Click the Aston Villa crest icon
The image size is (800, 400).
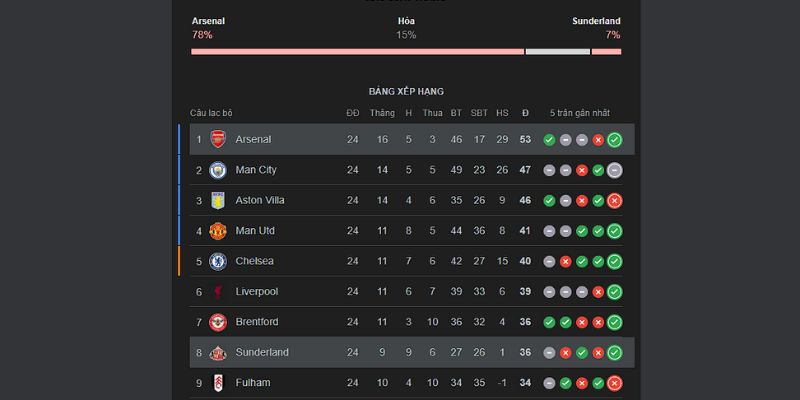pyautogui.click(x=218, y=200)
